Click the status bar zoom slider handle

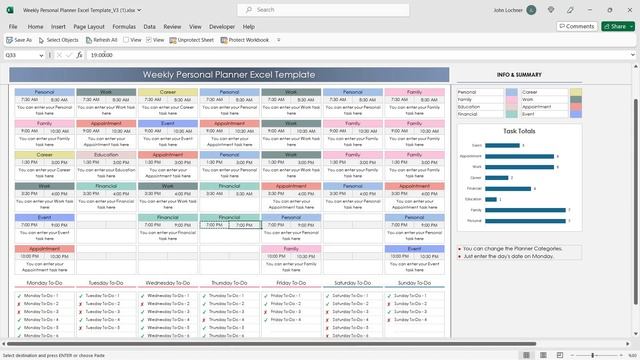click(593, 356)
